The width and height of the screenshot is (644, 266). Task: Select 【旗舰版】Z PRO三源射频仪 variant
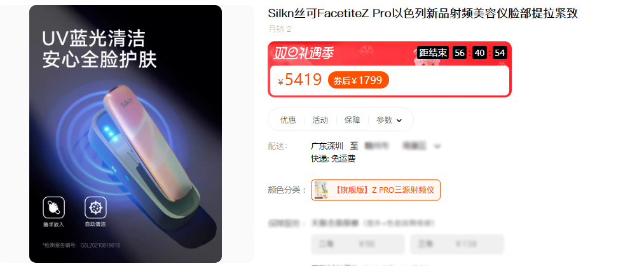coord(375,190)
